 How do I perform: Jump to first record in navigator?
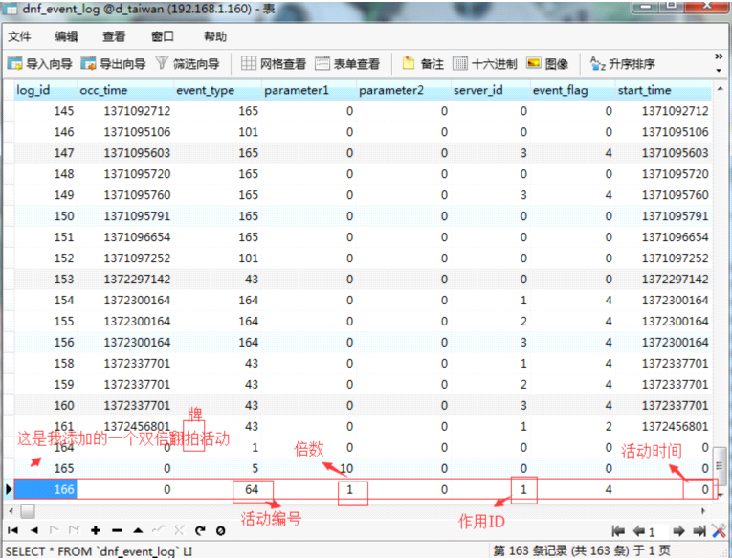click(12, 530)
